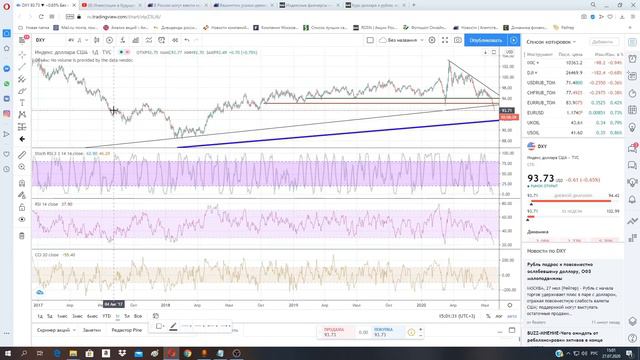
Task: Take a chart snapshot with camera
Action: (x=458, y=40)
